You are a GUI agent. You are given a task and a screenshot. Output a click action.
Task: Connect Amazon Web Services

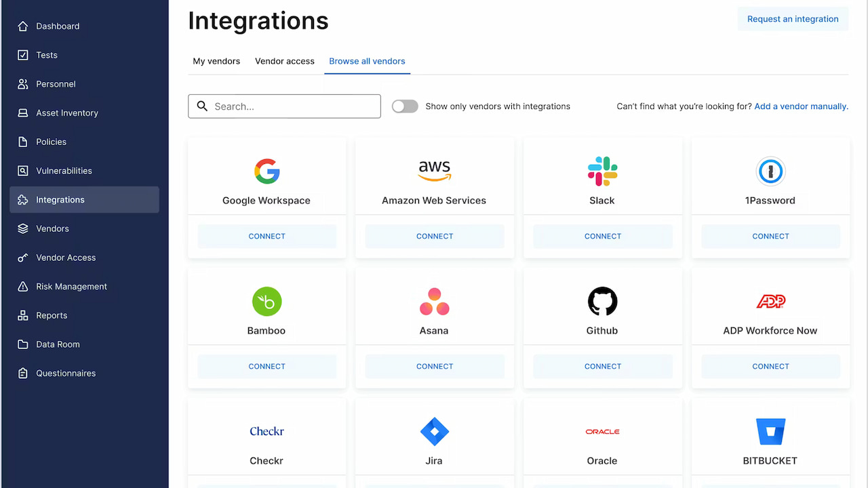coord(434,236)
